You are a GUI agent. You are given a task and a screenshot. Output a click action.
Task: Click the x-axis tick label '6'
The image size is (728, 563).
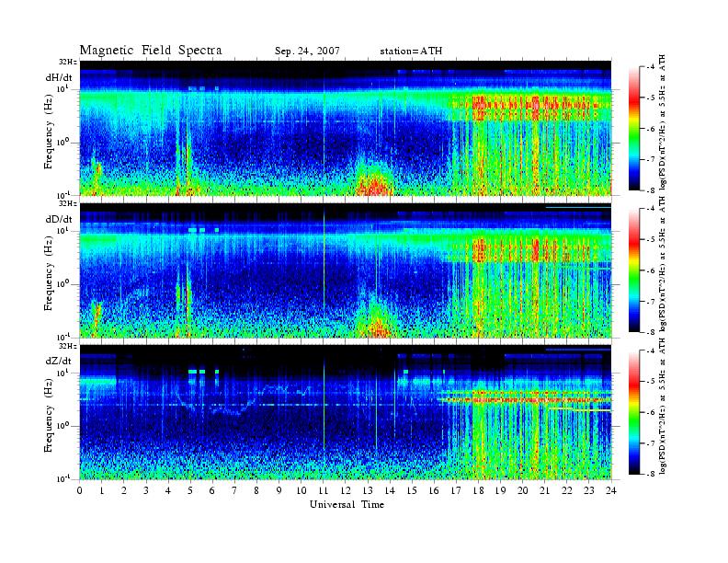[x=212, y=490]
